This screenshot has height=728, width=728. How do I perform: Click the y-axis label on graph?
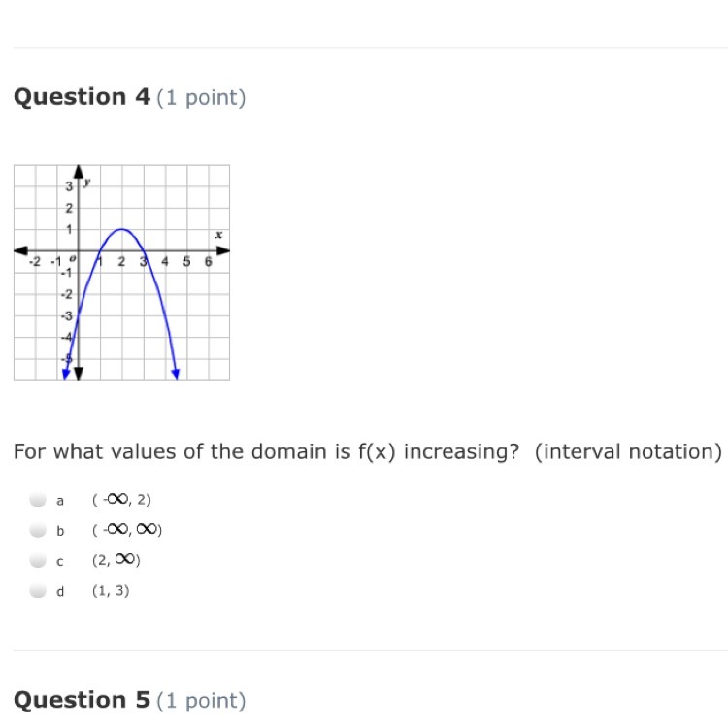click(87, 182)
